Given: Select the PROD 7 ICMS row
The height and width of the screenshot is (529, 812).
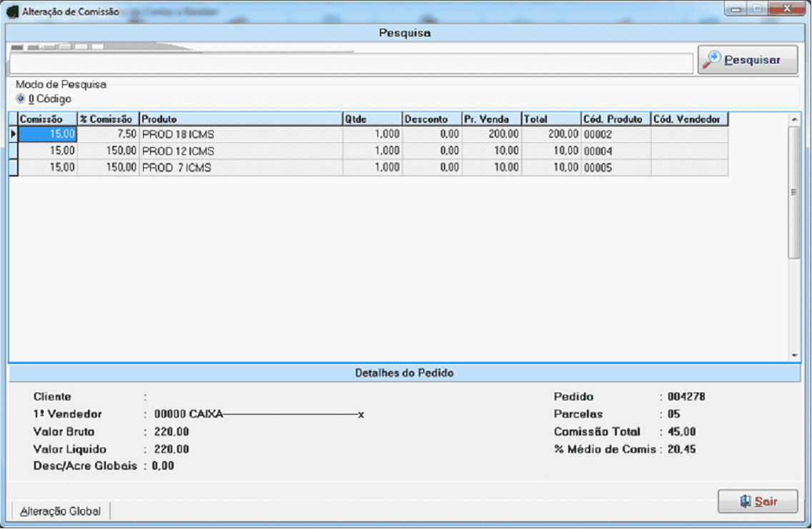Looking at the screenshot, I should pos(240,167).
